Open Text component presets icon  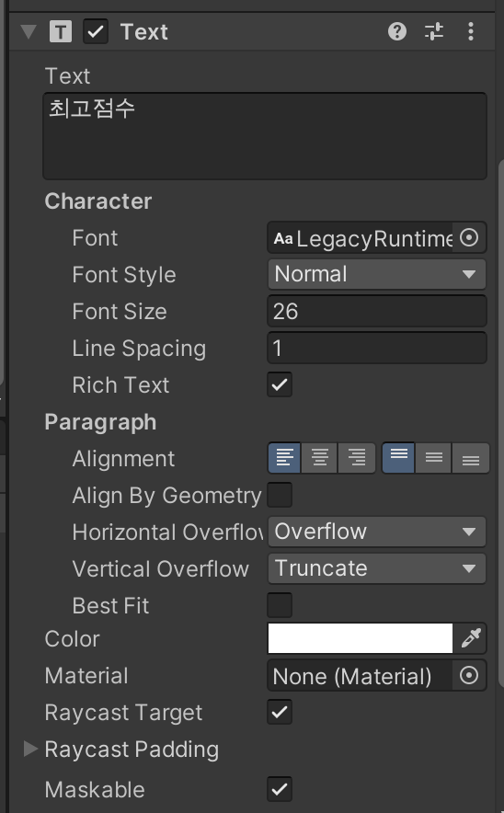click(434, 31)
